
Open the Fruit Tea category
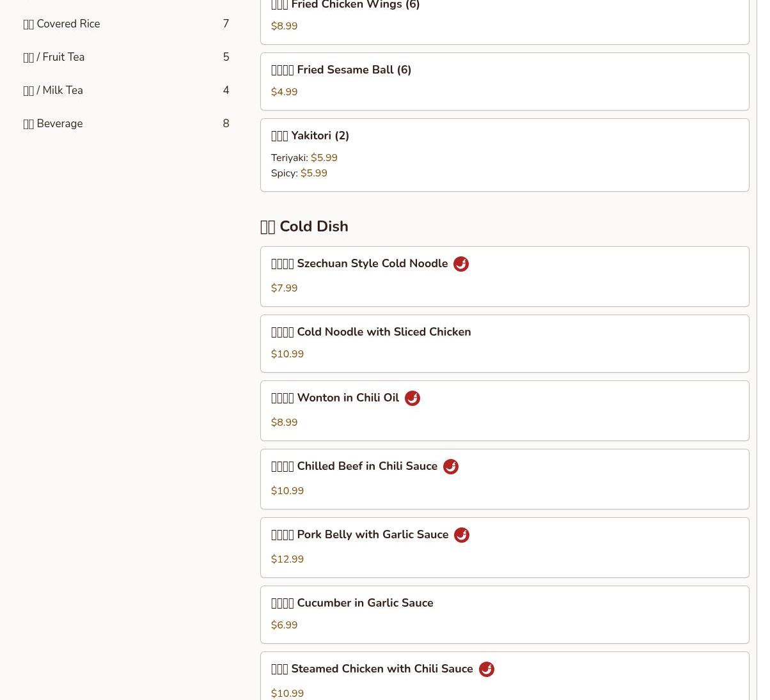coord(126,57)
